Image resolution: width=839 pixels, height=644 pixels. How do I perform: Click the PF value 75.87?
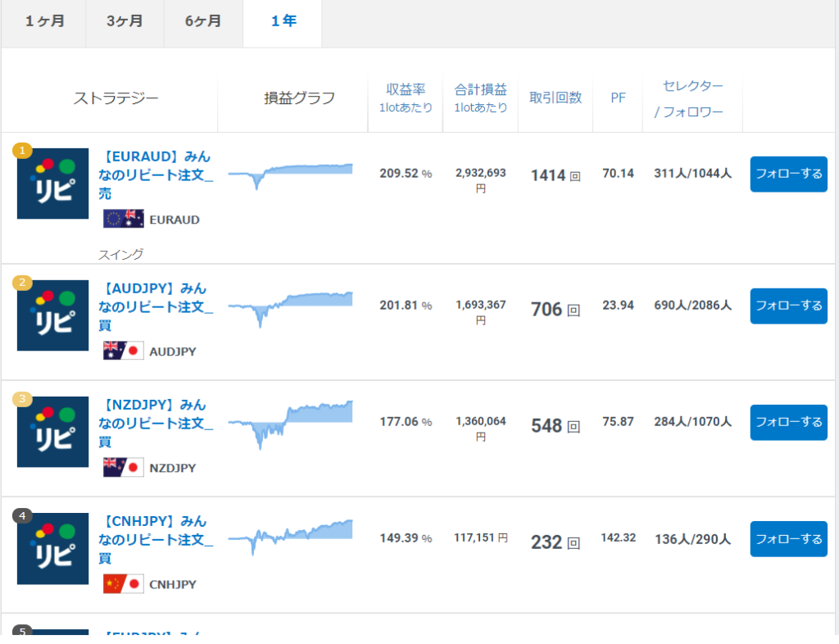click(x=618, y=421)
